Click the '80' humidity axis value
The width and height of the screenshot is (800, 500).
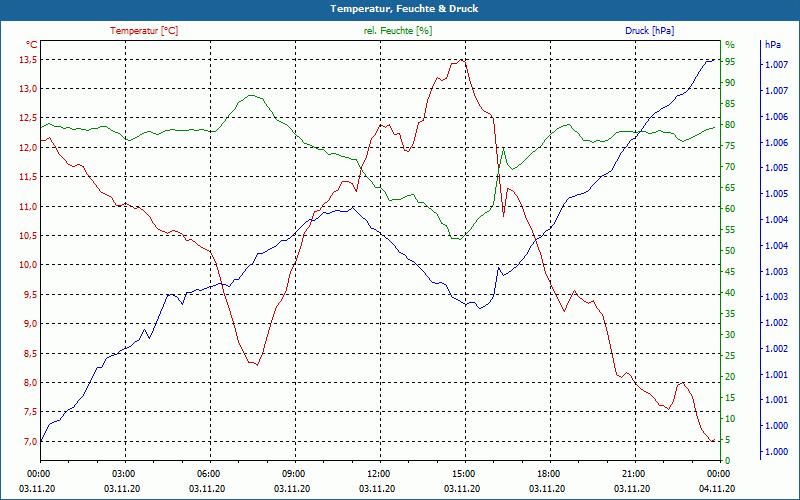pos(730,124)
